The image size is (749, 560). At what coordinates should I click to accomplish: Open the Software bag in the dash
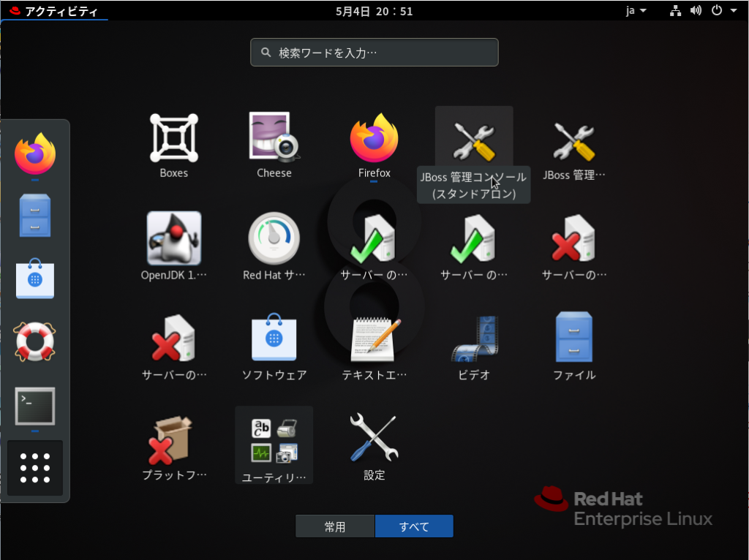[35, 279]
